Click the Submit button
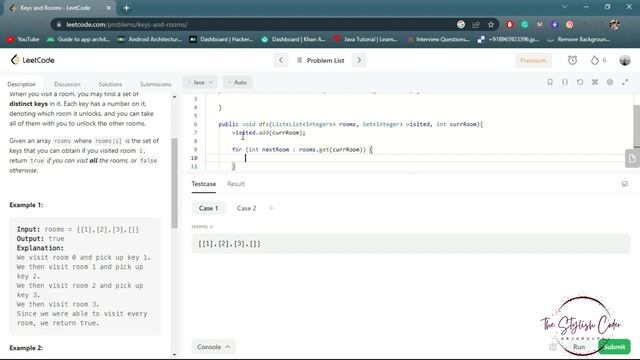Viewport: 640px width, 360px height. (x=614, y=347)
